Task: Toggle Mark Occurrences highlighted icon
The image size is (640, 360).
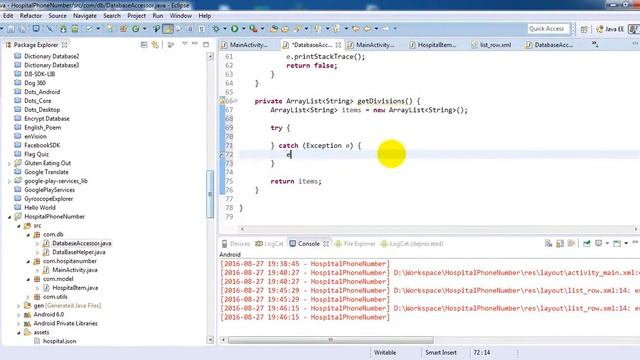Action: click(x=168, y=29)
